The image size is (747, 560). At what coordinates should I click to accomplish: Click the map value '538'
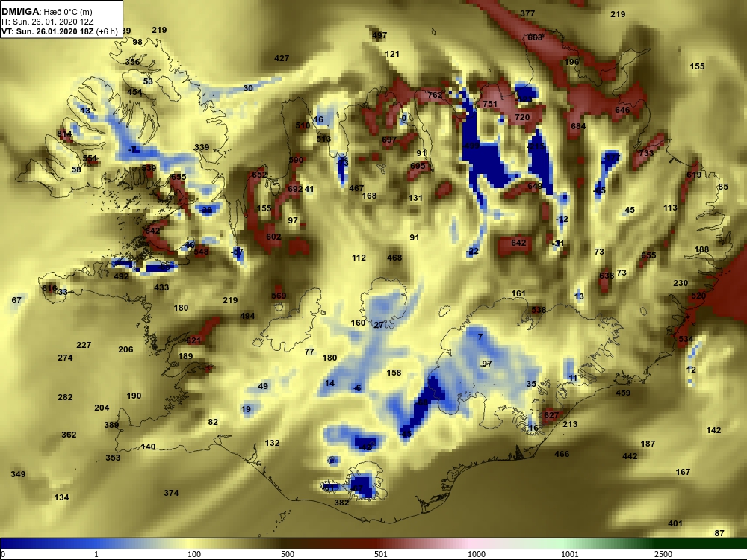click(539, 310)
